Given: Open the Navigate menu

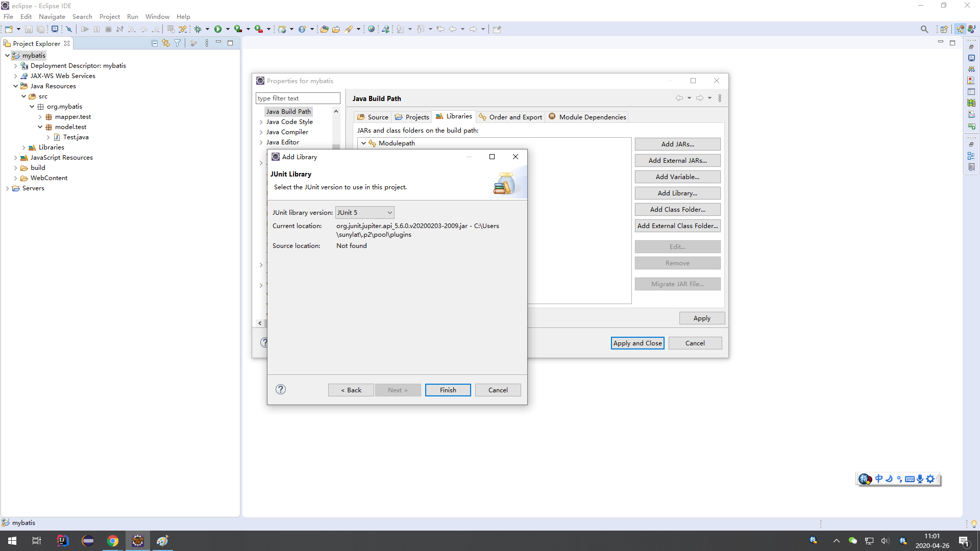Looking at the screenshot, I should pyautogui.click(x=52, y=16).
